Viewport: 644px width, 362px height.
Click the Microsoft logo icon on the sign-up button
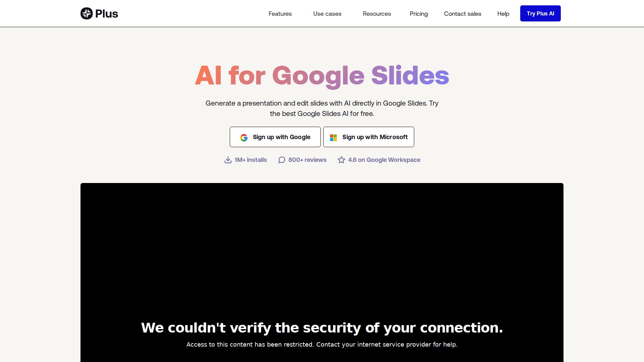(333, 137)
